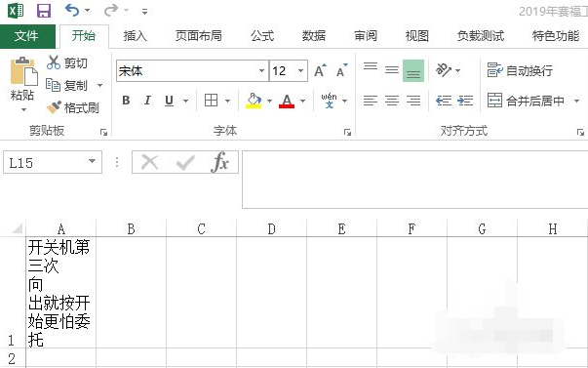The height and width of the screenshot is (368, 588).
Task: Switch to the 插入 ribbon tab
Action: click(136, 36)
